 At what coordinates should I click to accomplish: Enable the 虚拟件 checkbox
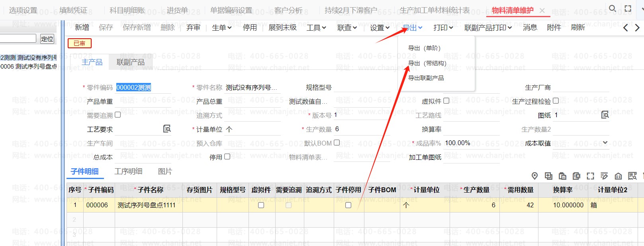tap(446, 101)
